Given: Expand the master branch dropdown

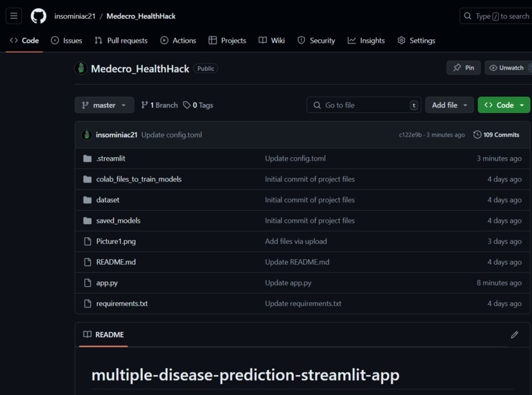Looking at the screenshot, I should click(x=104, y=105).
